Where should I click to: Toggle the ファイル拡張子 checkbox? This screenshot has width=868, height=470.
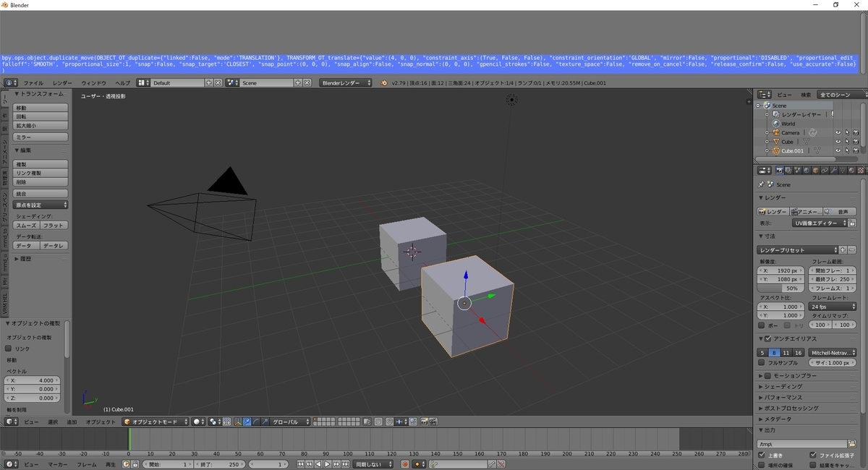[813, 456]
